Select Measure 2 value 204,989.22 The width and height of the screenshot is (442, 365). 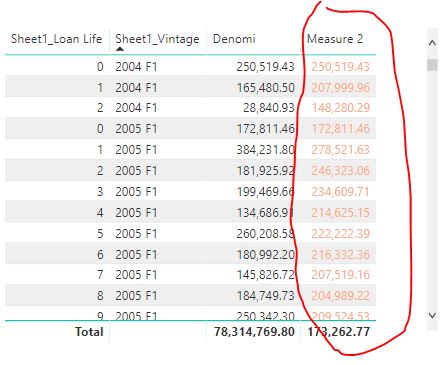[x=340, y=296]
